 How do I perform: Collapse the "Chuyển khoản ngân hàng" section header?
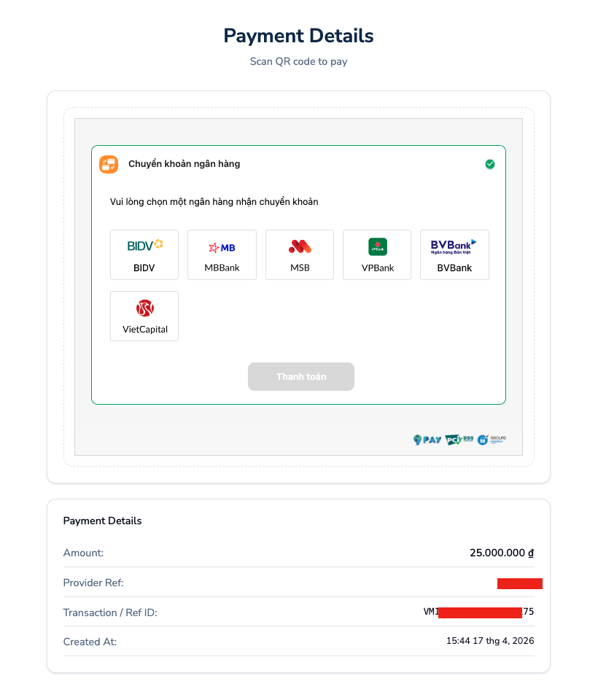pos(185,164)
